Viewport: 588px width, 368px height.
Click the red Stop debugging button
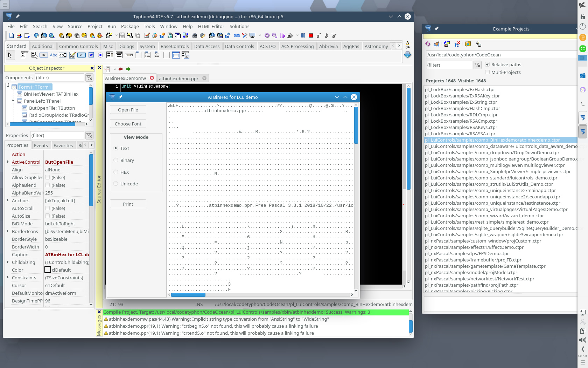click(310, 35)
